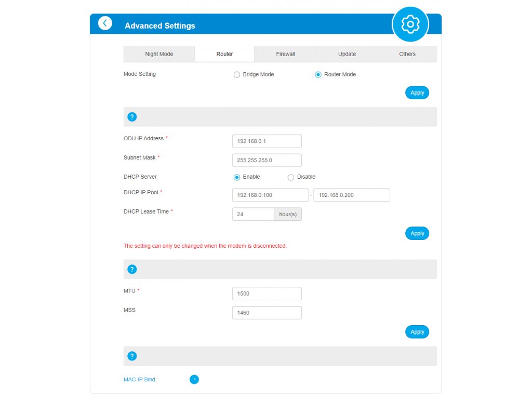
Task: Switch to the Night Mode tab
Action: 159,54
